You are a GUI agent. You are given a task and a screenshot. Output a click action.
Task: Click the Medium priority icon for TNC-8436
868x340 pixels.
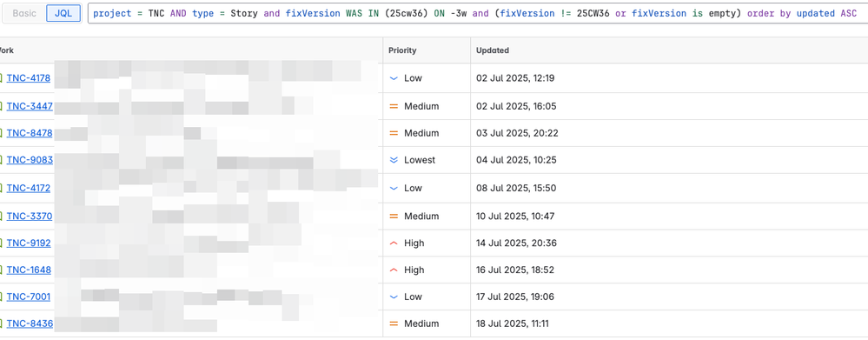[x=394, y=323]
